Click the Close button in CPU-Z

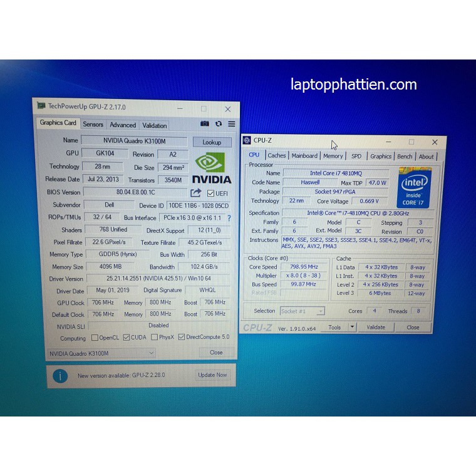[413, 328]
